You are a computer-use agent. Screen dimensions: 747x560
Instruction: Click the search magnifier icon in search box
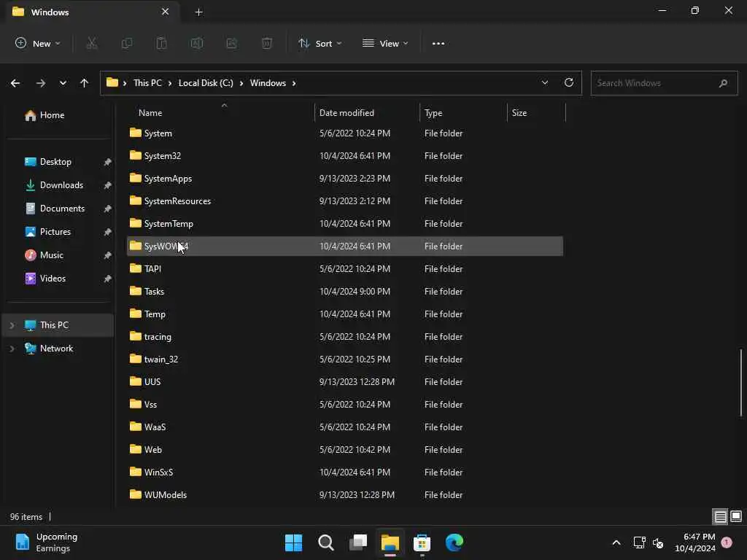point(723,83)
